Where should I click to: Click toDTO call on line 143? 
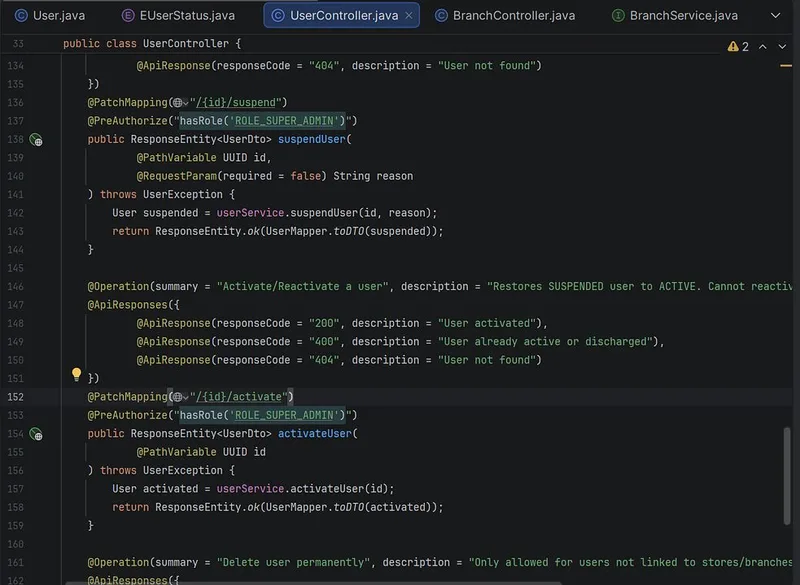click(349, 231)
